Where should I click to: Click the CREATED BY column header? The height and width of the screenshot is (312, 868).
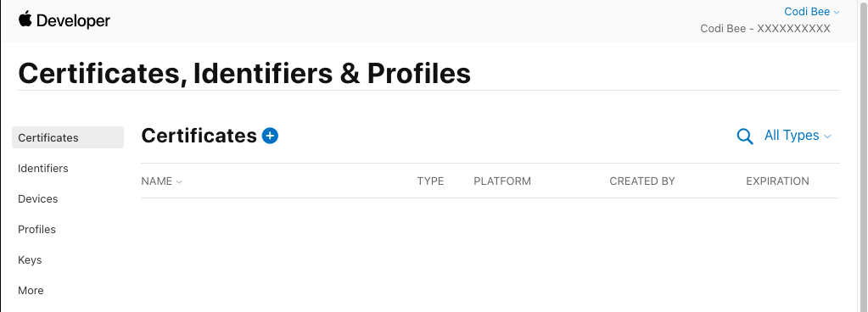click(642, 181)
